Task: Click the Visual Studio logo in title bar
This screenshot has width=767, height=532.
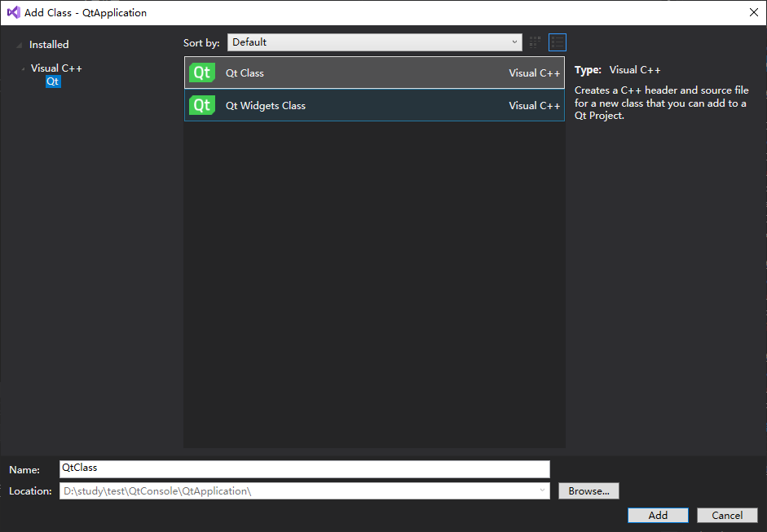Action: coord(13,13)
